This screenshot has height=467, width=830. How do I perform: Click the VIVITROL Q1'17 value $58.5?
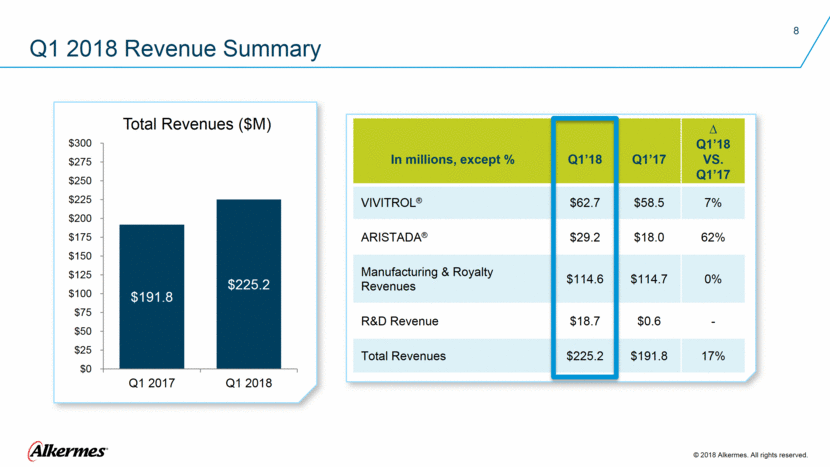(649, 202)
